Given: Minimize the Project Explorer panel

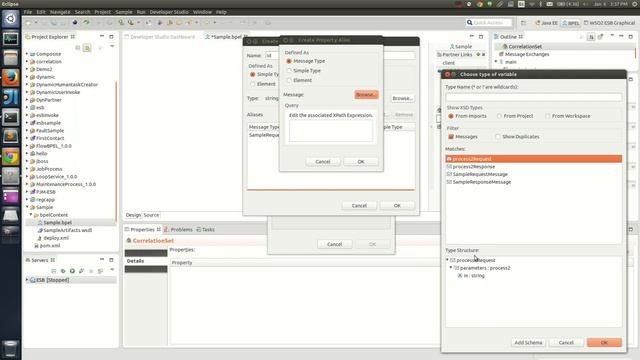Looking at the screenshot, I should pos(102,37).
